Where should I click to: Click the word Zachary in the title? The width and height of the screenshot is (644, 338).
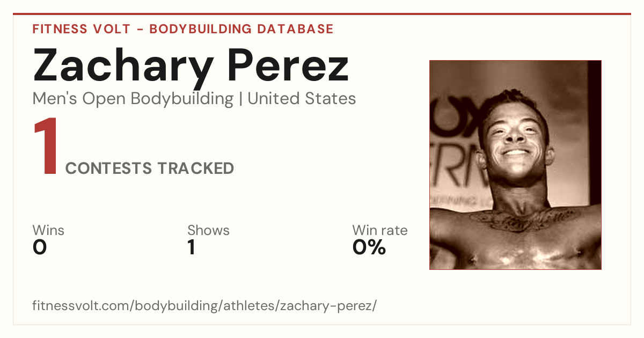(123, 68)
